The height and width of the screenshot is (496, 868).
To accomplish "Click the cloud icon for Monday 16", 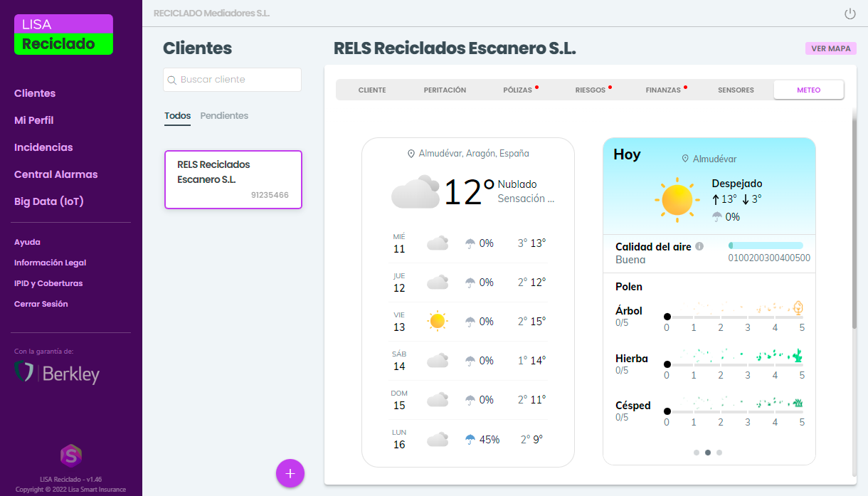I will [x=438, y=440].
